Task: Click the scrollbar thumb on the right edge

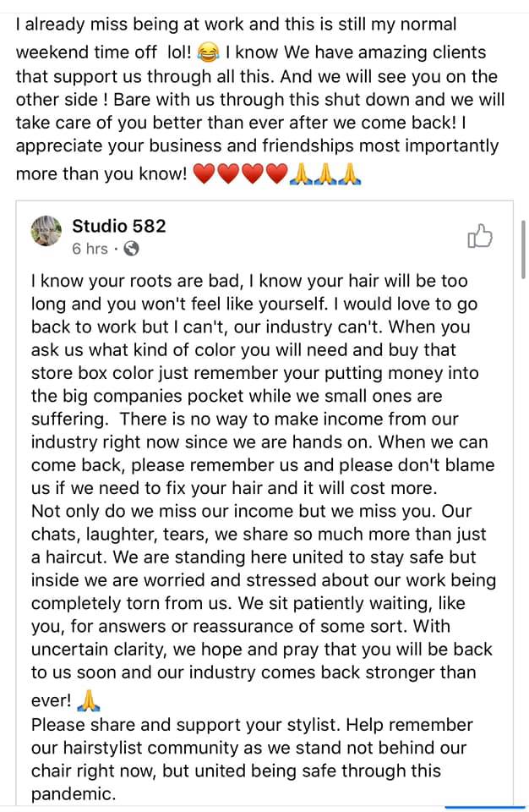Action: pyautogui.click(x=523, y=245)
